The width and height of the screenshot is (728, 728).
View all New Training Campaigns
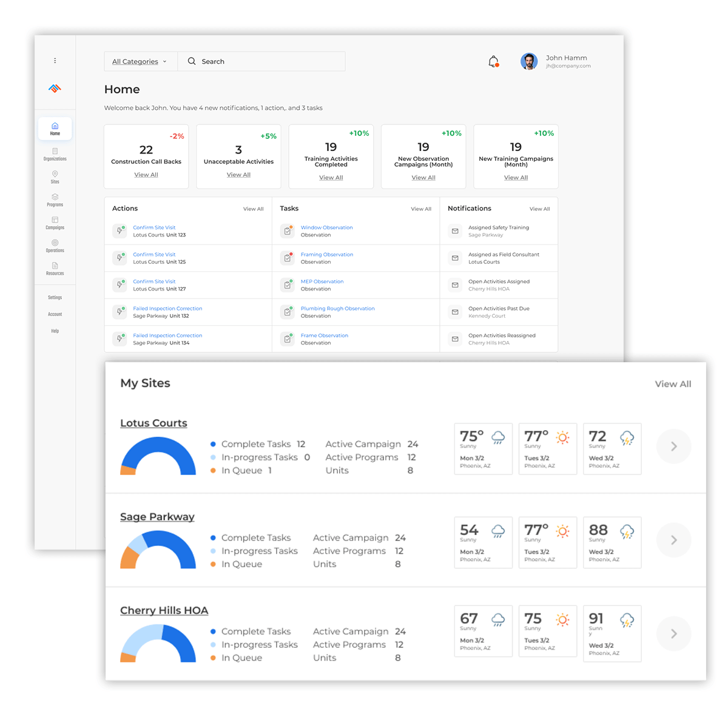pos(516,178)
